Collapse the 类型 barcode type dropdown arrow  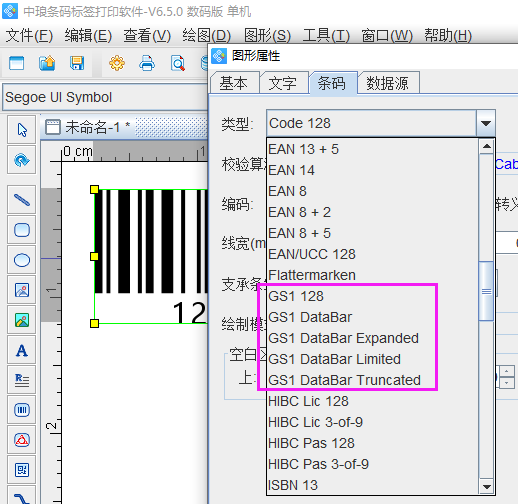tap(485, 123)
